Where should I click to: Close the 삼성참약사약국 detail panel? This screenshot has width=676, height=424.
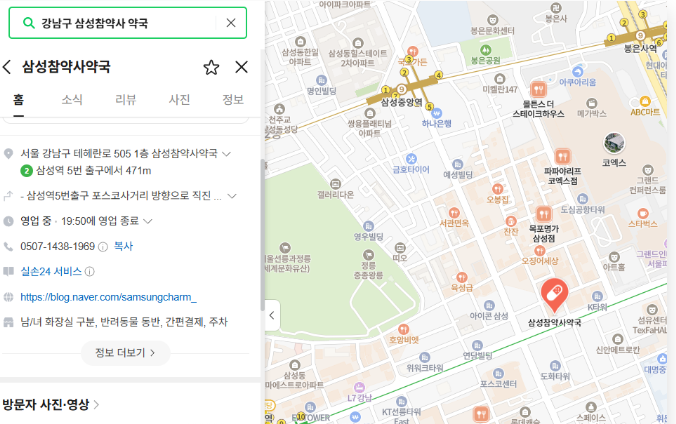tap(241, 67)
